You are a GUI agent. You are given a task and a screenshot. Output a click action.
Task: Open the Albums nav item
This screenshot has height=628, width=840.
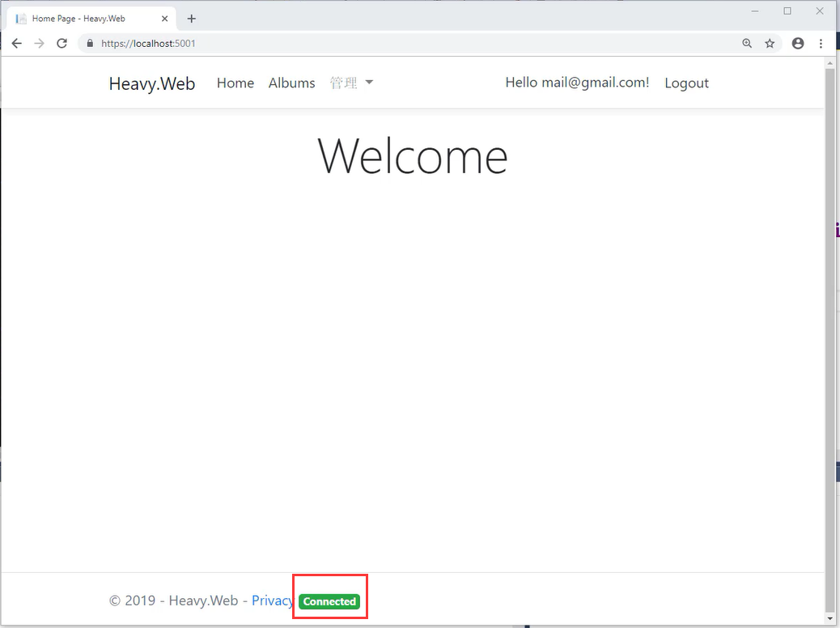click(291, 83)
